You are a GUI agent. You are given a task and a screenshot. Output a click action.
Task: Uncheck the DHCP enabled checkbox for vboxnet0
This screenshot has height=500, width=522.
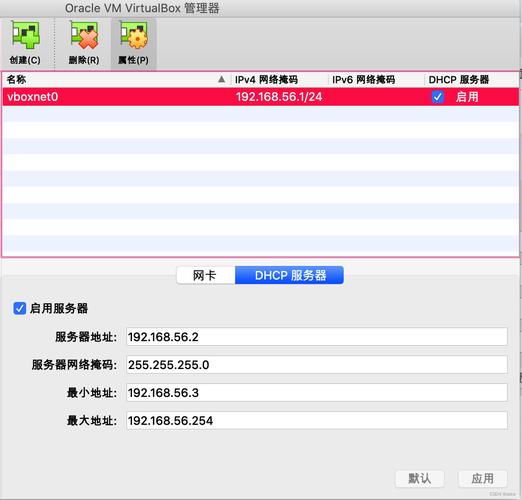click(x=438, y=97)
